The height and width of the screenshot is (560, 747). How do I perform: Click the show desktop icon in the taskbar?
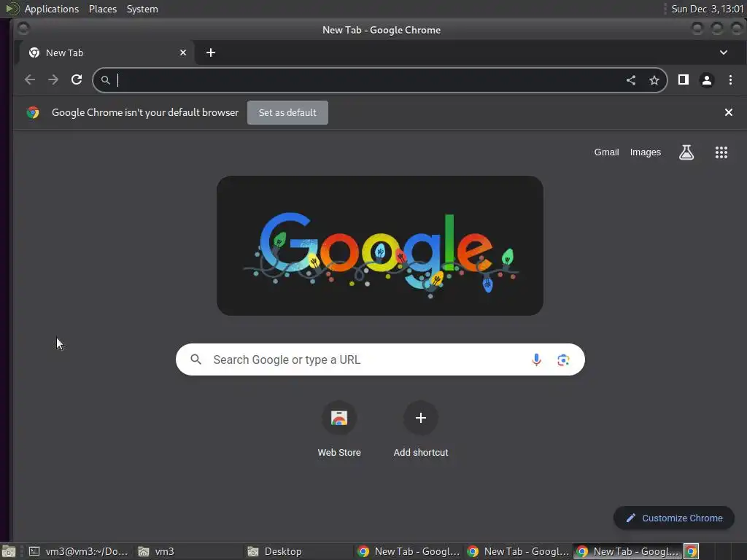(9, 551)
